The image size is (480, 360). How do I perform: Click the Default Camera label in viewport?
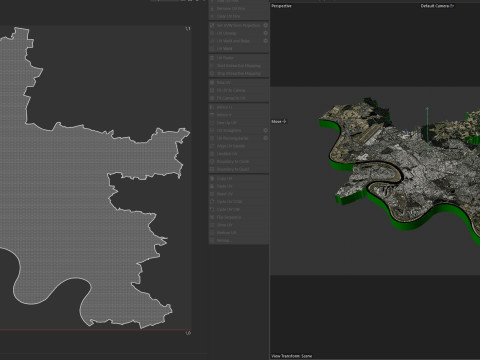[437, 6]
